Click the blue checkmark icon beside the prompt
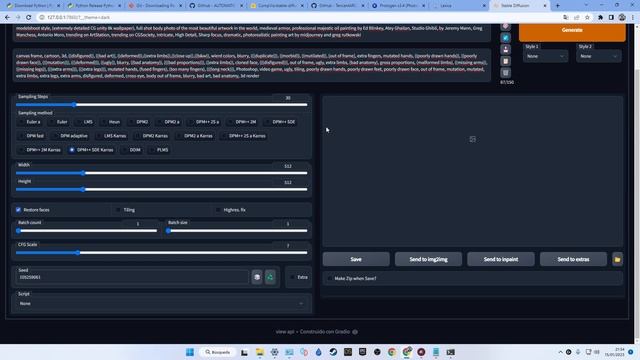 pyautogui.click(x=506, y=38)
